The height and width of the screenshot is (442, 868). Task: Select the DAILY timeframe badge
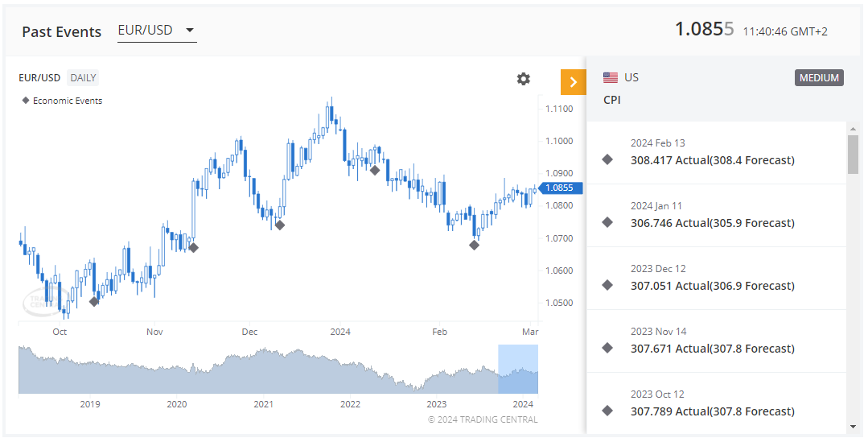point(83,77)
